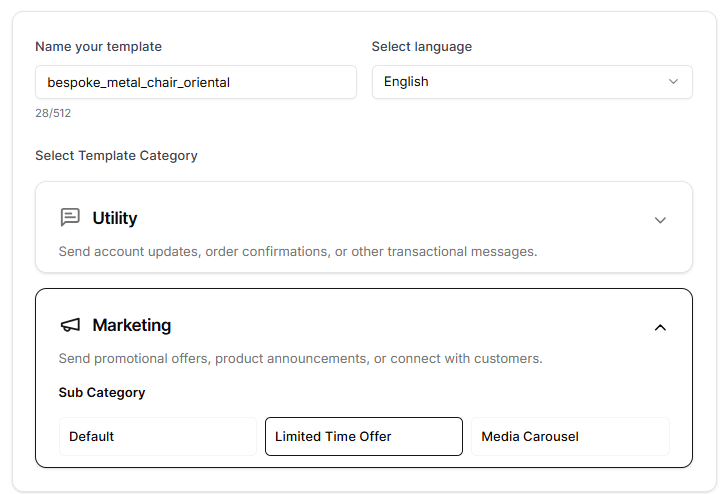Click the 28/512 character counter
Viewport: 724px width, 494px height.
[x=53, y=113]
